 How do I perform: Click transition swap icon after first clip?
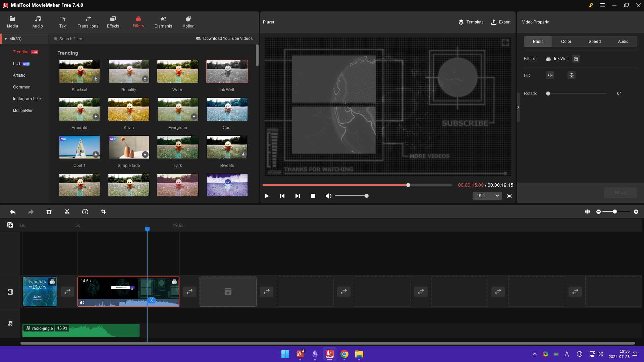tap(67, 292)
